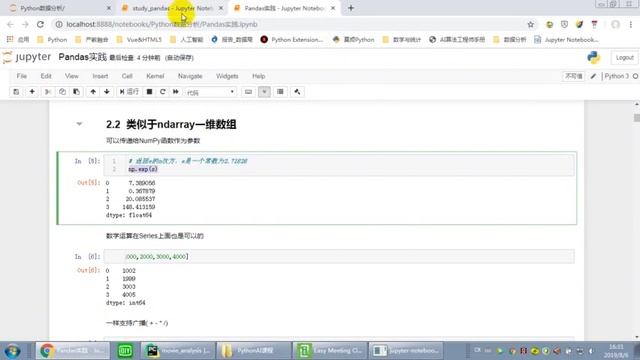Open the command palette keyboard icon
The image size is (640, 360).
(x=248, y=92)
